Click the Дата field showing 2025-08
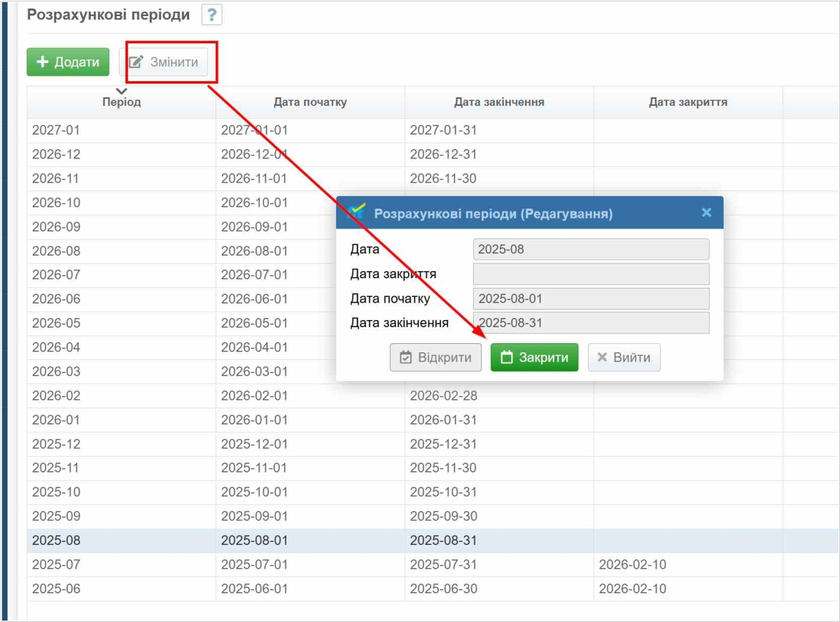This screenshot has width=840, height=622. pyautogui.click(x=591, y=249)
